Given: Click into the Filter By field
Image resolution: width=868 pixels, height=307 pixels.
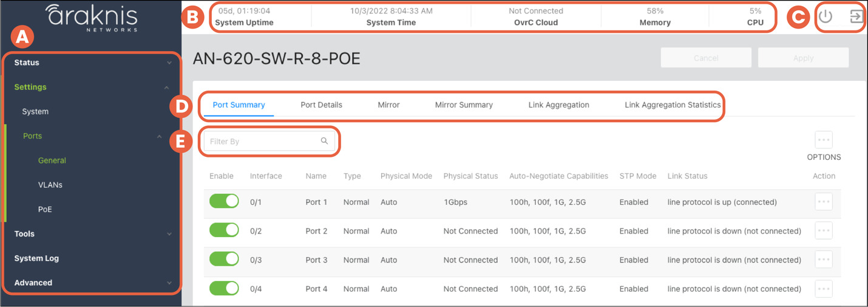Looking at the screenshot, I should click(261, 141).
